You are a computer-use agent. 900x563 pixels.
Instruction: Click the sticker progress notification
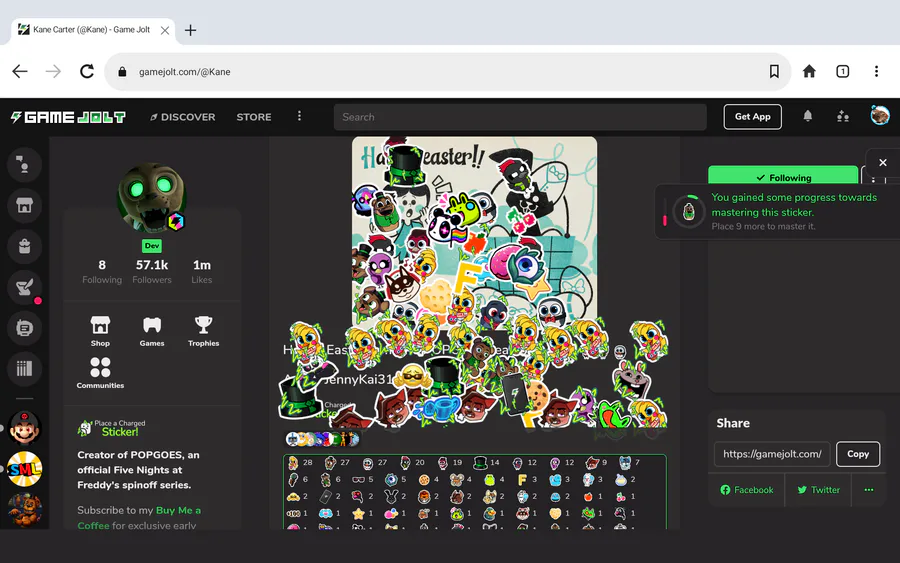click(x=778, y=212)
